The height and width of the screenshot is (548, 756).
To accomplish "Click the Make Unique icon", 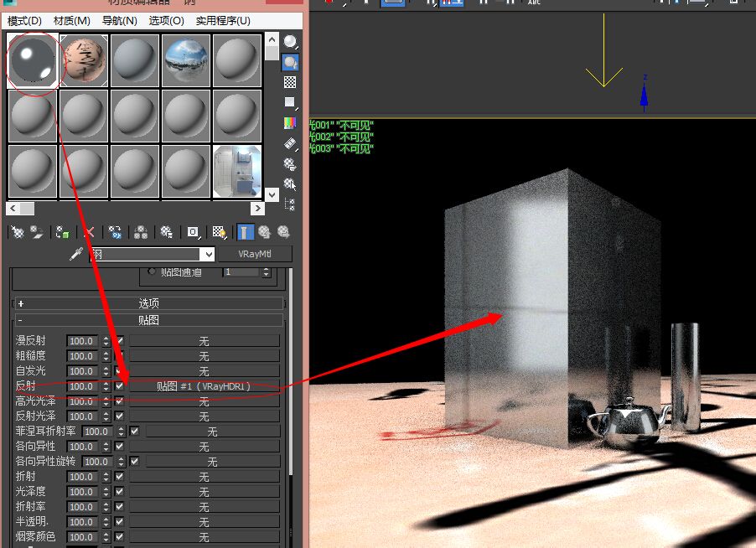I will click(x=141, y=232).
